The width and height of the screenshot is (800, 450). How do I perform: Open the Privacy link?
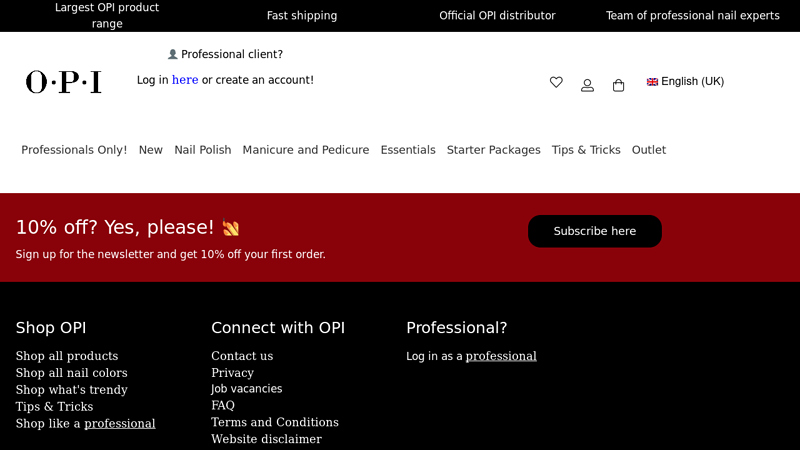(x=232, y=373)
